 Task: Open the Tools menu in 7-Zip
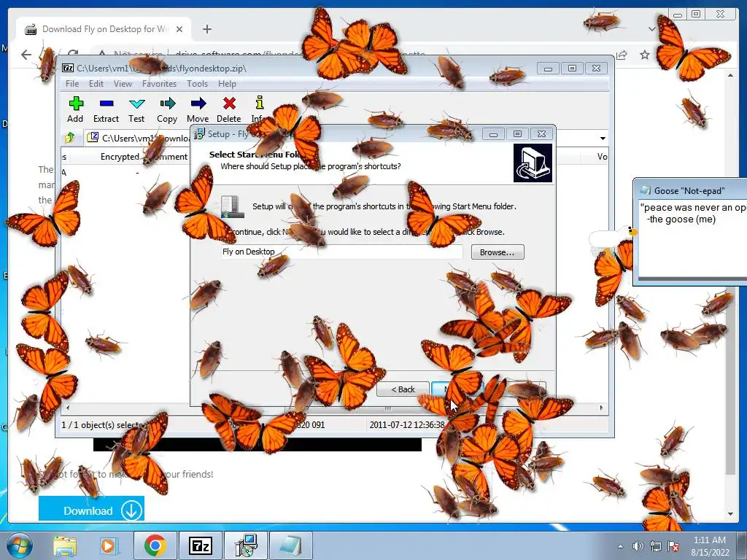tap(197, 84)
